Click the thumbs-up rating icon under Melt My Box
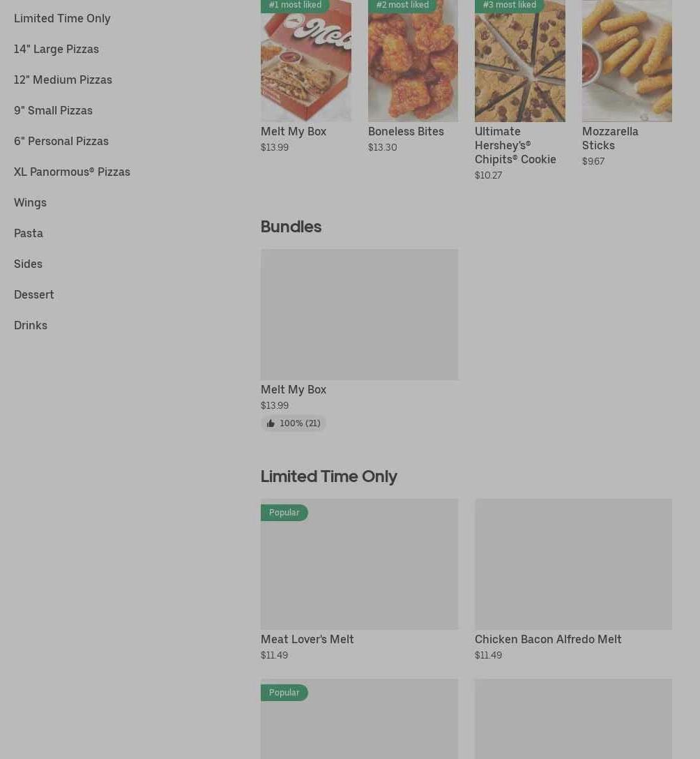700x759 pixels. pyautogui.click(x=271, y=423)
